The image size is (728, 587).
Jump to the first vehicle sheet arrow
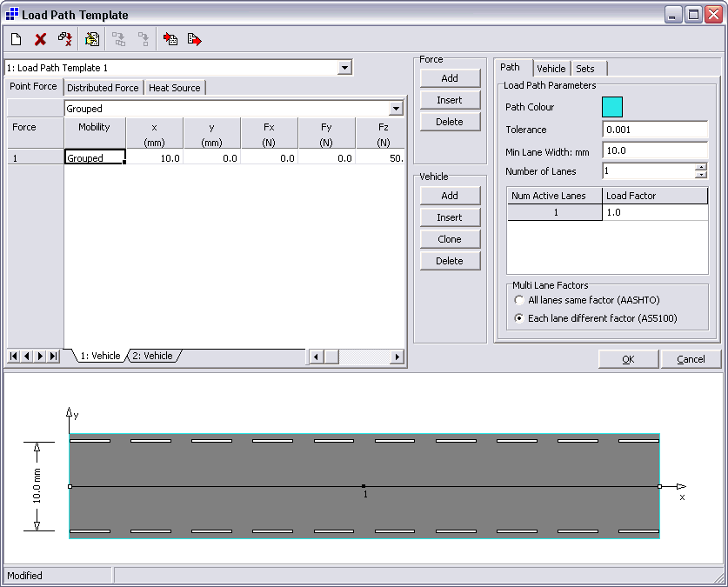[x=15, y=356]
